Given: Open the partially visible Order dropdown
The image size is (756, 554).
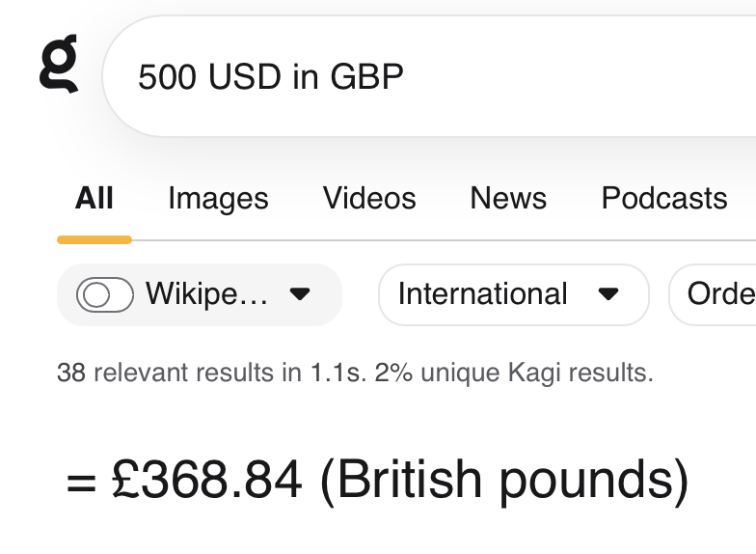Looking at the screenshot, I should click(x=719, y=294).
